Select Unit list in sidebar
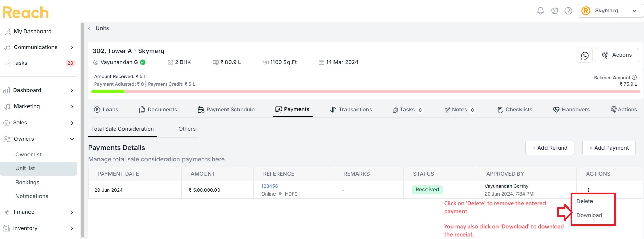Image resolution: width=644 pixels, height=239 pixels. pos(38,168)
